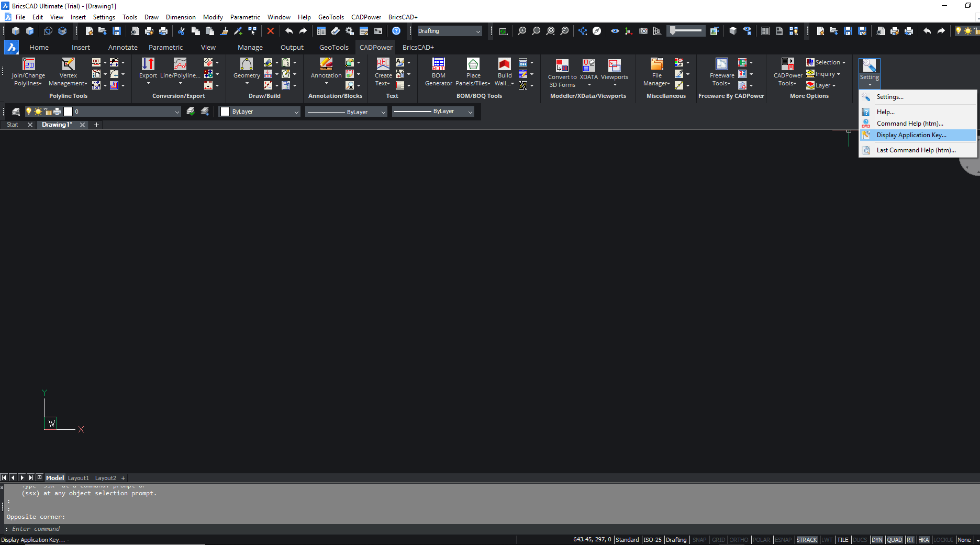Open the Drafting workspace dropdown
Screen dimensions: 980x545
click(449, 31)
